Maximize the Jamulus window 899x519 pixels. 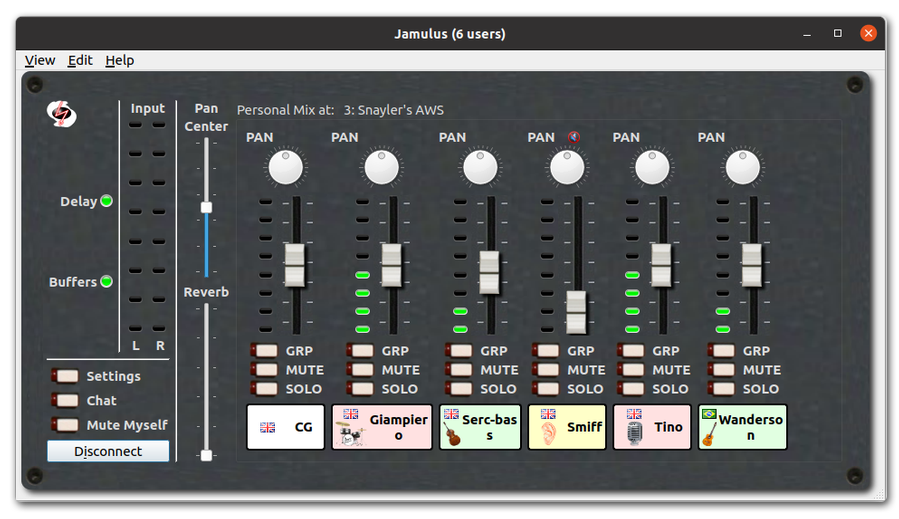(838, 33)
